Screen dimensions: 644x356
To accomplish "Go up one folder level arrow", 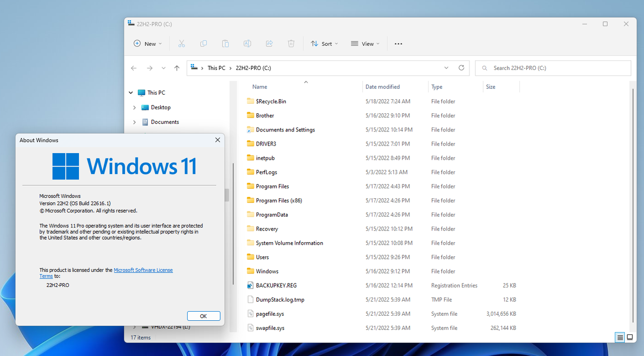I will click(177, 68).
